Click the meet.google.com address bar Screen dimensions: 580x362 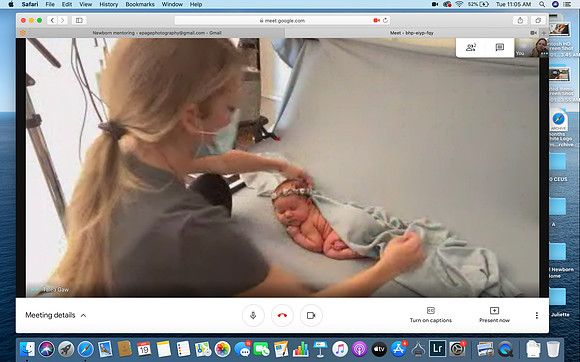[282, 20]
